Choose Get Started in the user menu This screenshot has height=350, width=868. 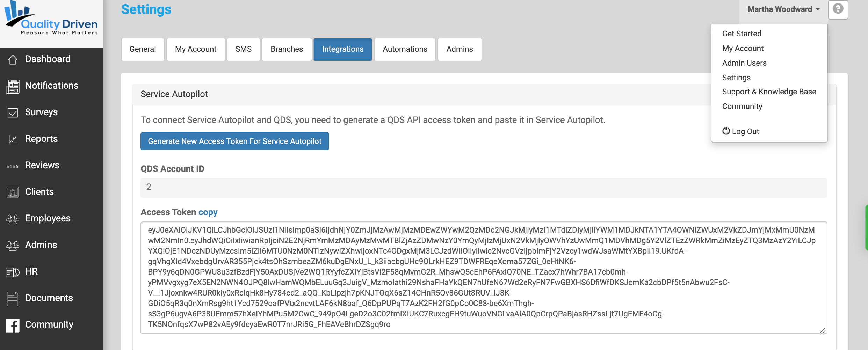point(742,34)
